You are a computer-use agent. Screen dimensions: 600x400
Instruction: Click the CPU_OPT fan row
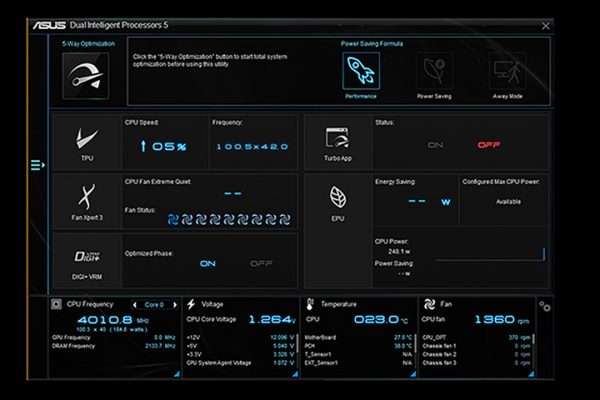[476, 337]
